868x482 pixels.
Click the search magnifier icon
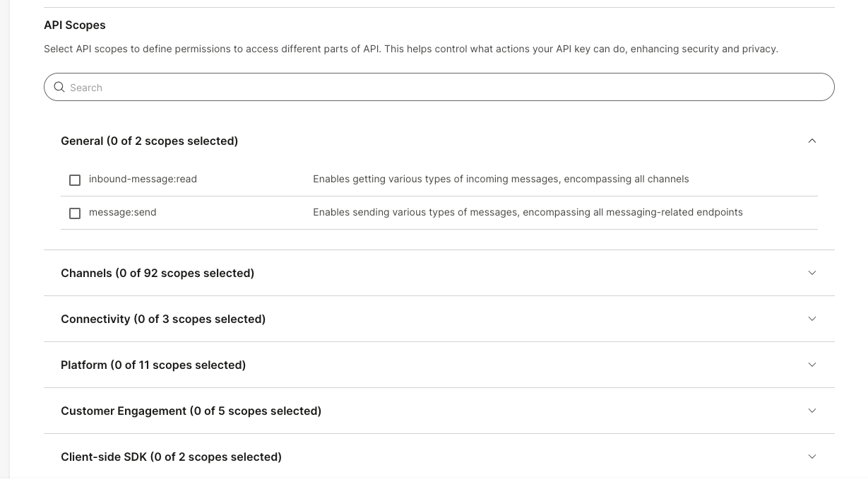(x=59, y=87)
